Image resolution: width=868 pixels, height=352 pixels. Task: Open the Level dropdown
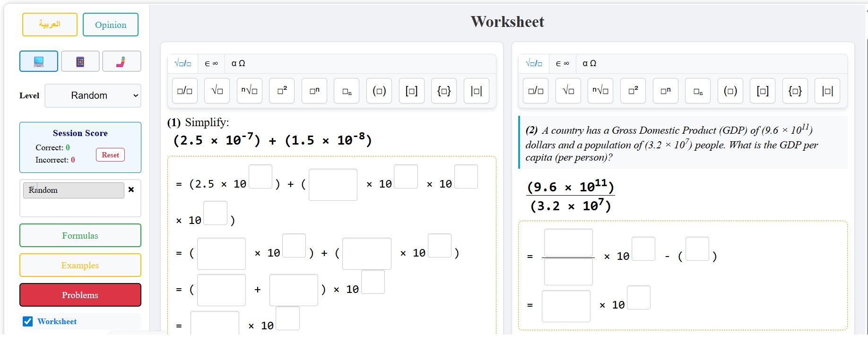(x=93, y=95)
